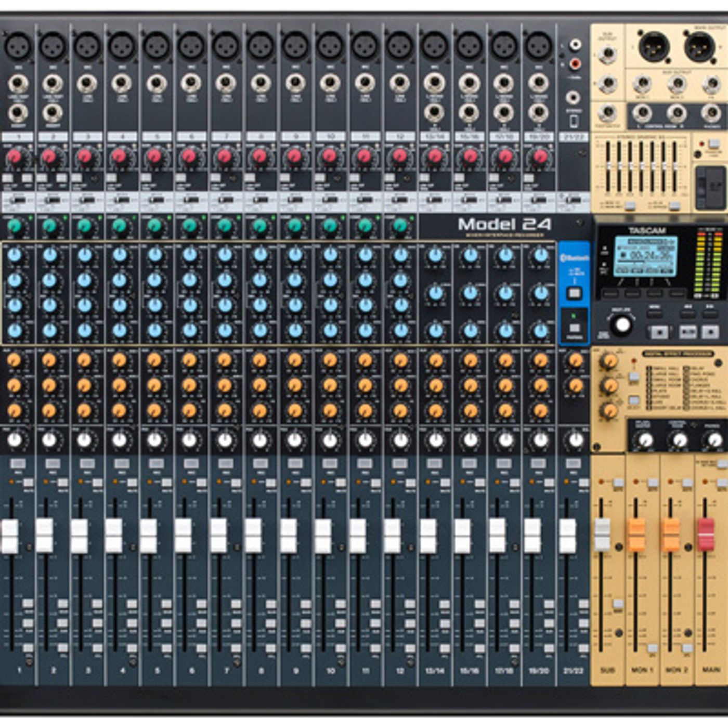Screen dimensions: 728x728
Task: Turn the top orange effect return knob
Action: [609, 360]
